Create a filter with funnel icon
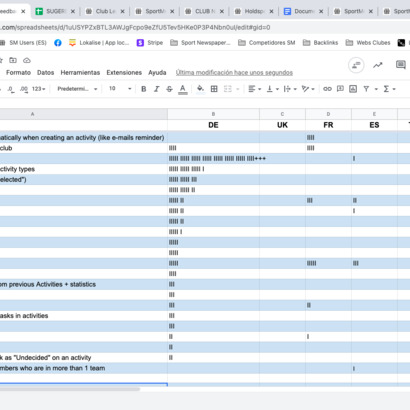 [x=366, y=89]
